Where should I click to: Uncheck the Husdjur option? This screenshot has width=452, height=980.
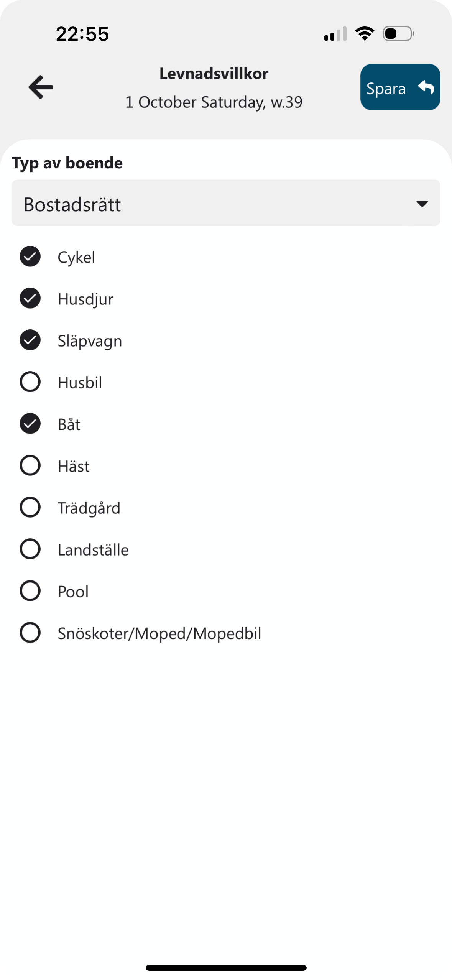tap(30, 298)
